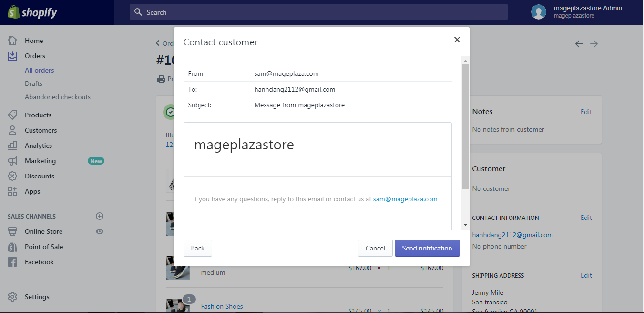Open Orders in the sidebar

(35, 56)
